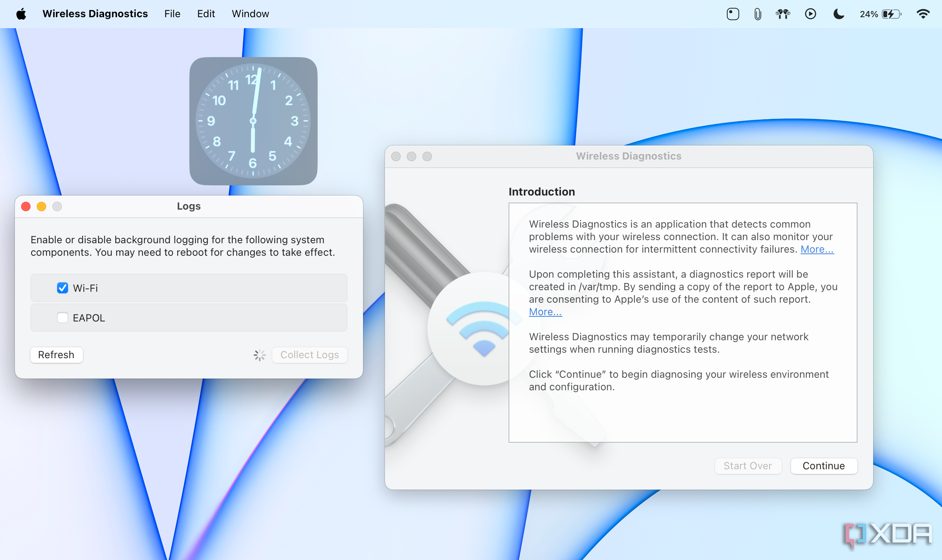This screenshot has width=942, height=560.
Task: Open the Edit menu
Action: click(206, 14)
